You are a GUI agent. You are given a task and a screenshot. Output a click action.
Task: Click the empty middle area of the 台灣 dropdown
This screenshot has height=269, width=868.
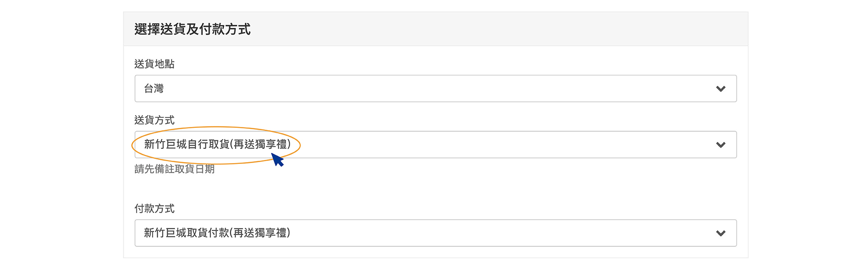click(434, 89)
